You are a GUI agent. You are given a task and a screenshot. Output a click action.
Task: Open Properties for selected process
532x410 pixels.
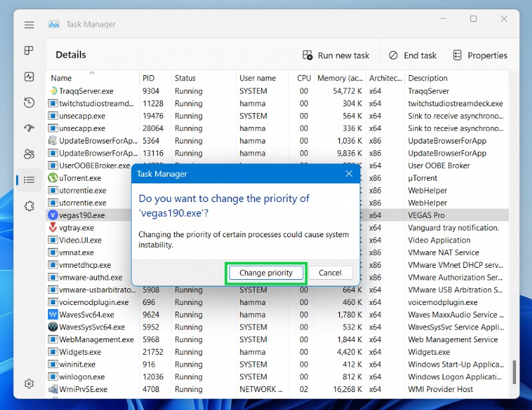[x=480, y=55]
